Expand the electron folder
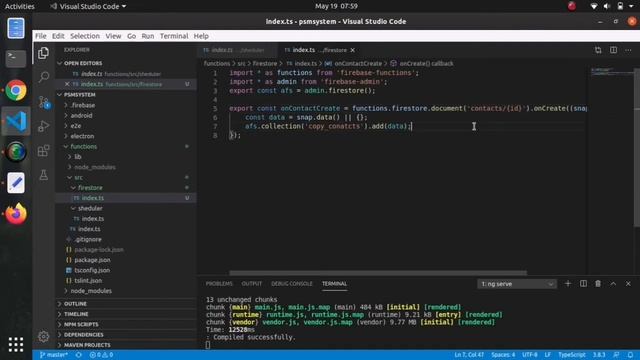This screenshot has height=360, width=640. 82,136
